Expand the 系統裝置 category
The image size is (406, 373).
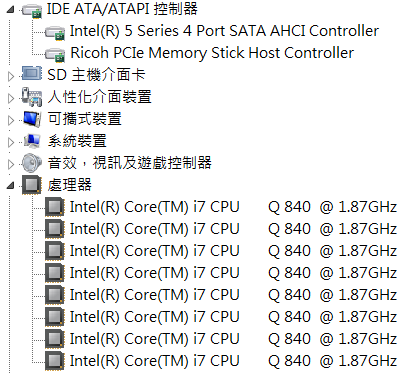coord(11,142)
